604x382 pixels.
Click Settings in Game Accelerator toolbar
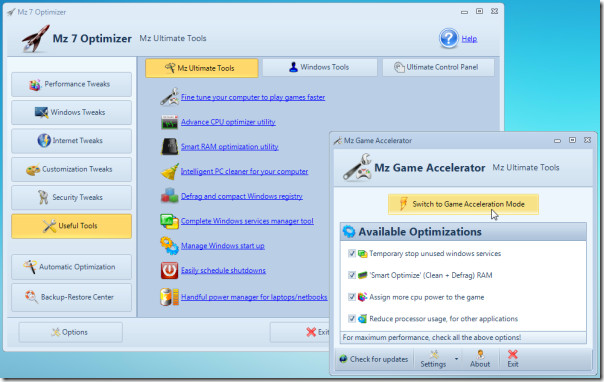(x=433, y=359)
